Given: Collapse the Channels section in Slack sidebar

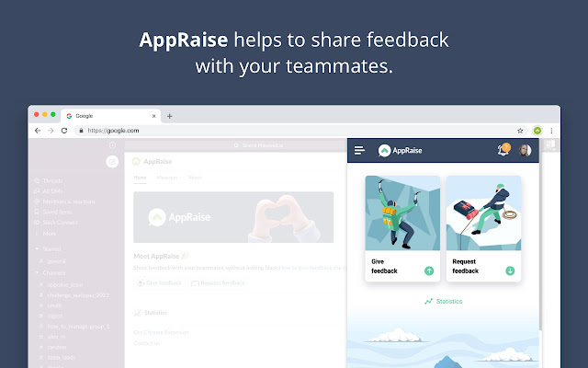Looking at the screenshot, I should [x=37, y=272].
